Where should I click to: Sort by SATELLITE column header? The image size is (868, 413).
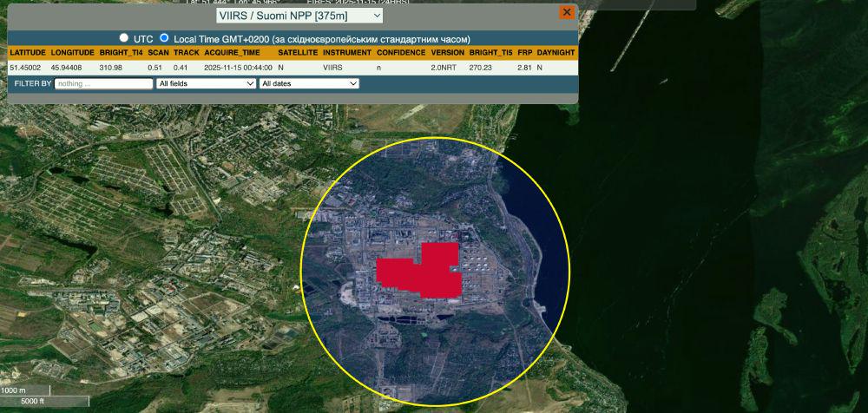pyautogui.click(x=298, y=53)
